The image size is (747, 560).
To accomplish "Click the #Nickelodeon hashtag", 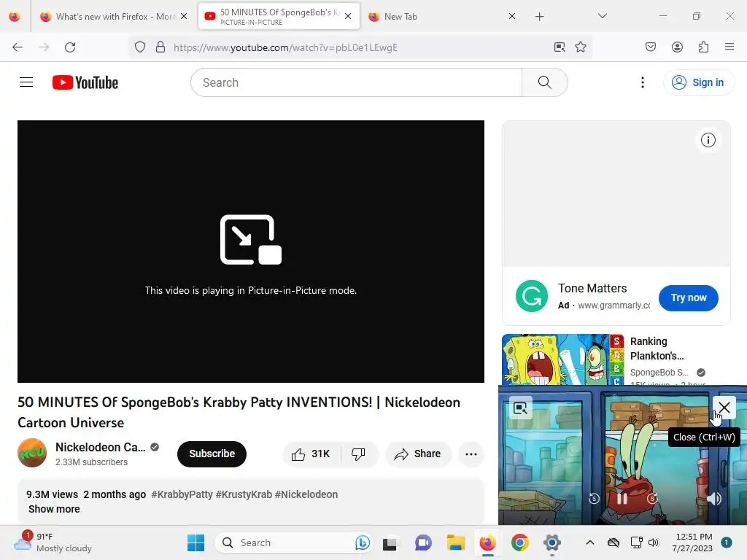I will point(306,494).
